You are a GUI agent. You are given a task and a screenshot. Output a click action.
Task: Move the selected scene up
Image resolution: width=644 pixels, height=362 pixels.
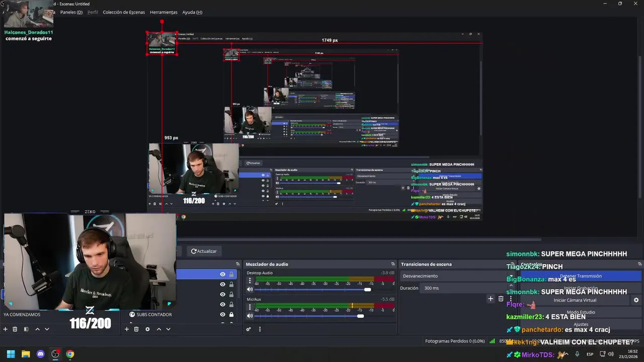(37, 329)
